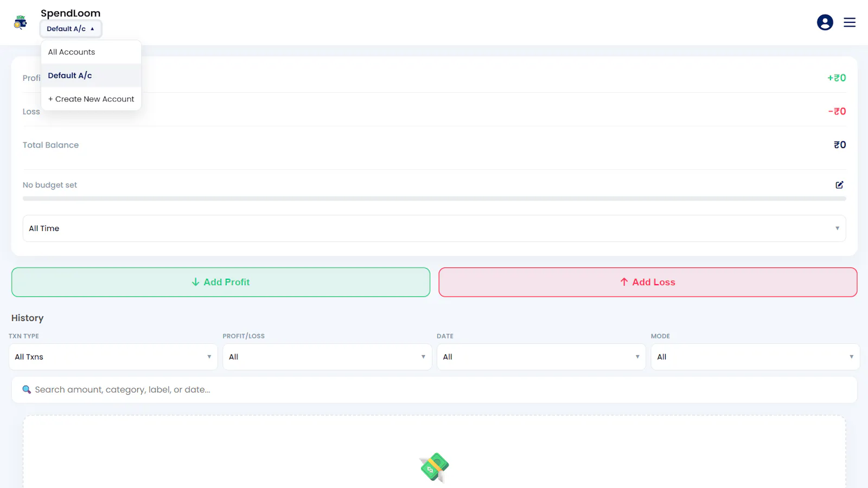Click the Add Loss button
The width and height of the screenshot is (868, 488).
648,282
